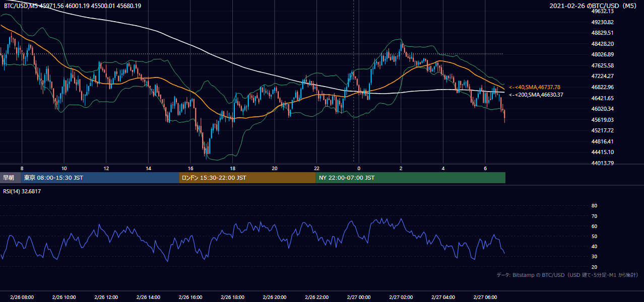Click bottom time label 2/27 06:00

pyautogui.click(x=485, y=297)
